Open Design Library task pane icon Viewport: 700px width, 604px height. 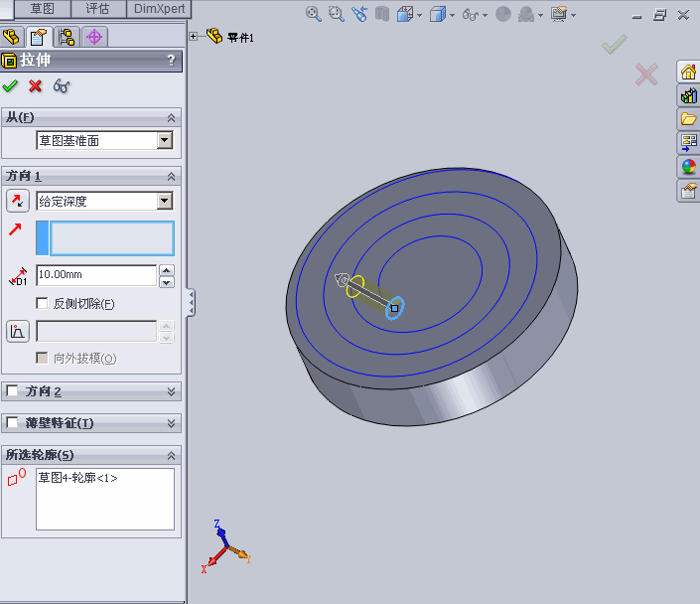688,95
